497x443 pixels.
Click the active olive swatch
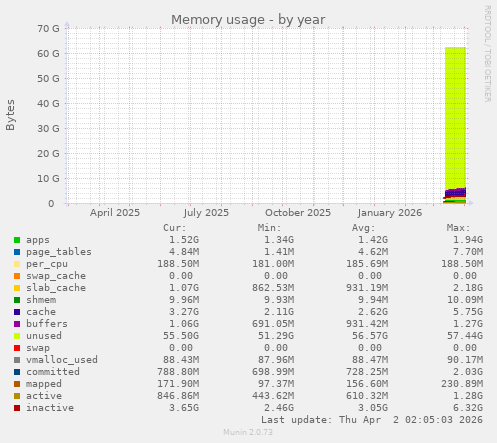(x=17, y=396)
